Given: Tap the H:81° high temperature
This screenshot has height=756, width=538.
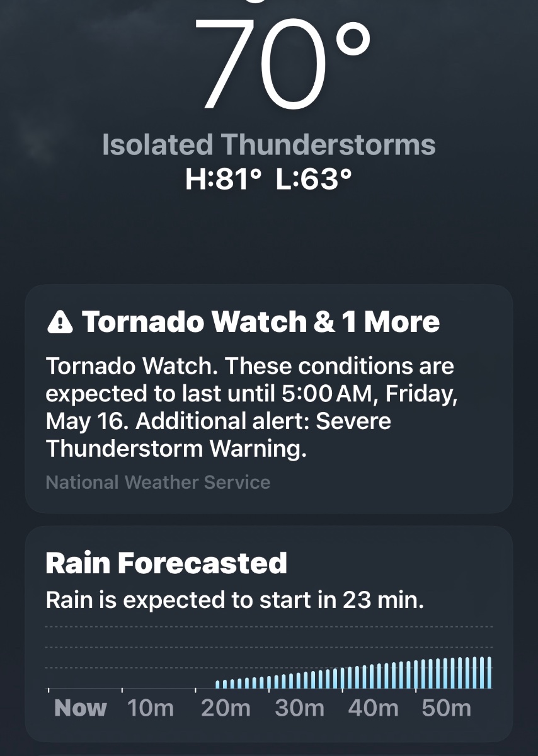Looking at the screenshot, I should coord(223,180).
